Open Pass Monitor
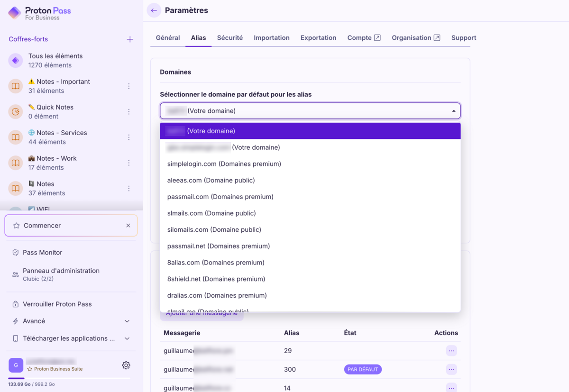 pyautogui.click(x=43, y=253)
